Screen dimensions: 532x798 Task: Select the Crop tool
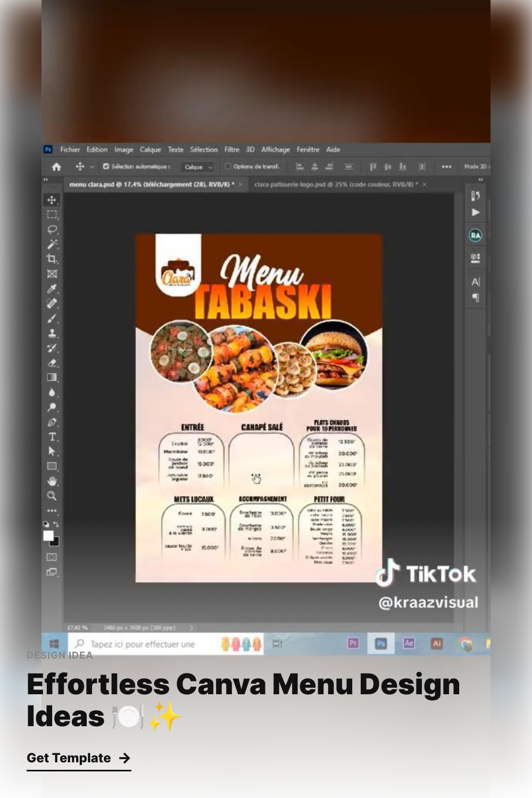pyautogui.click(x=52, y=259)
